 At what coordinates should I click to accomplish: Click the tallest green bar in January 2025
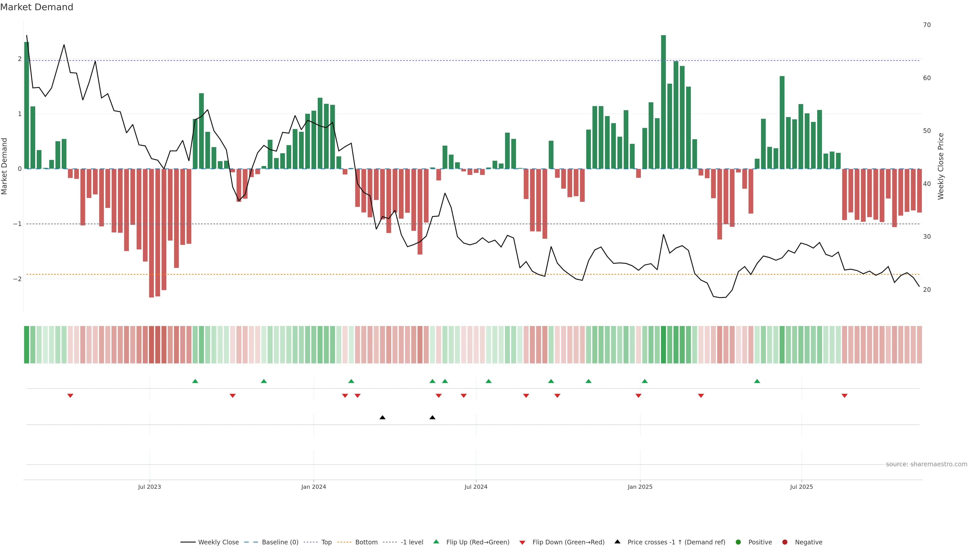[664, 102]
